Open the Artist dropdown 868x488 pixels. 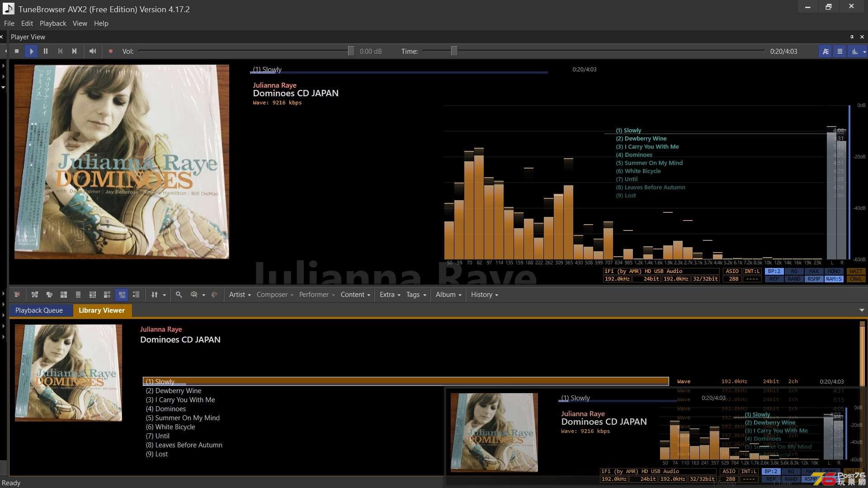click(240, 295)
